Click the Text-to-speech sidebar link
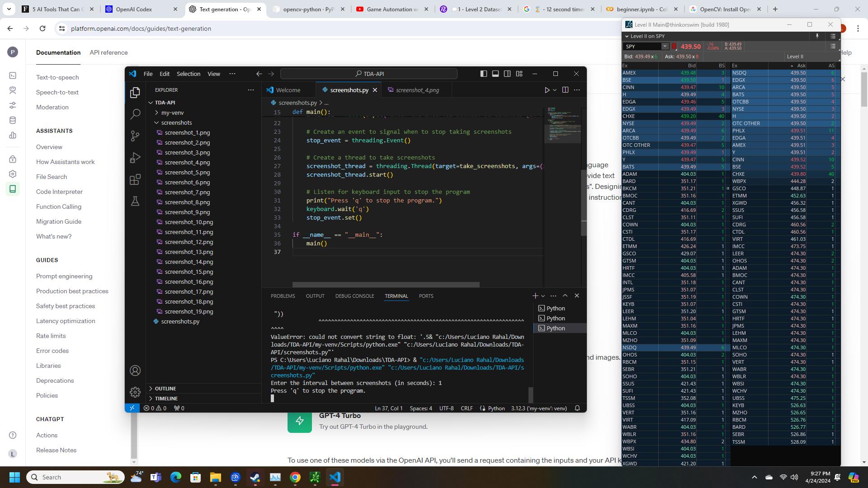 [x=57, y=77]
